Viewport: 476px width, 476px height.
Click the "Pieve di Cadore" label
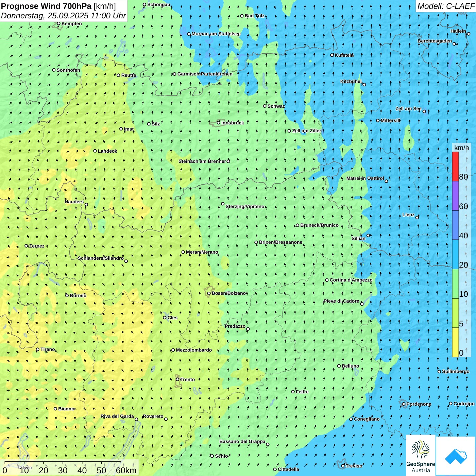(x=341, y=301)
